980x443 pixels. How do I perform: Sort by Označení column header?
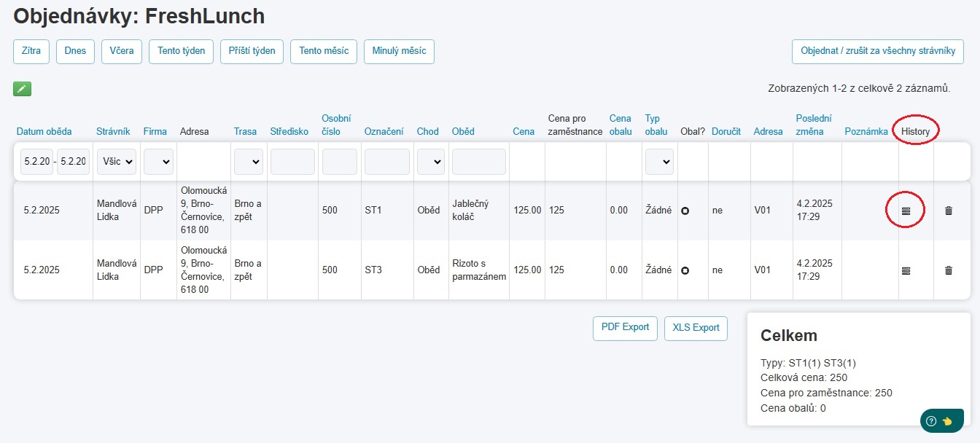[x=384, y=132]
